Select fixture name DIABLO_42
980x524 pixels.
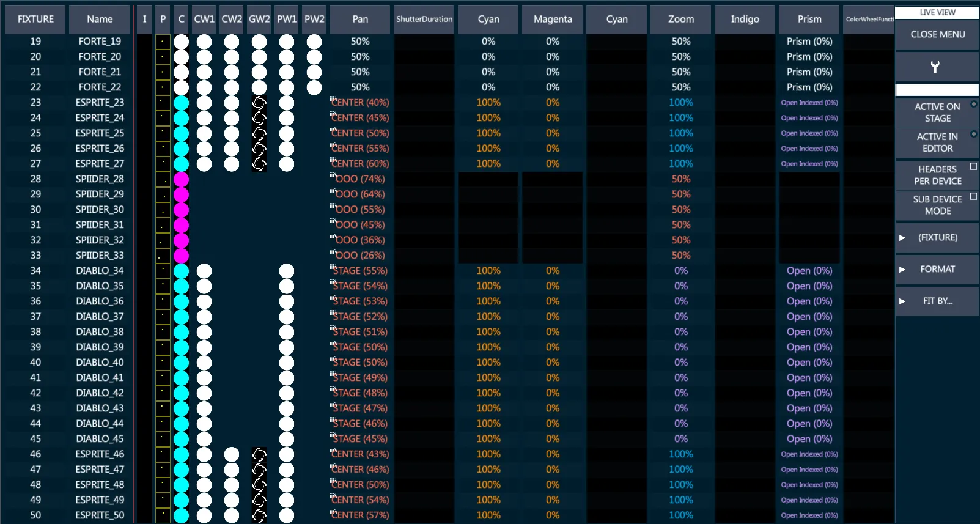coord(100,393)
